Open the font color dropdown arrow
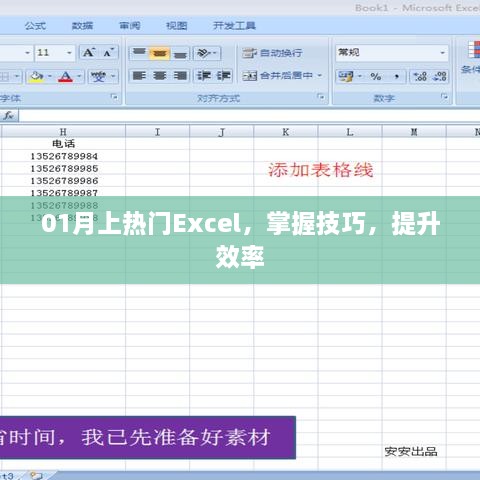 click(x=79, y=77)
